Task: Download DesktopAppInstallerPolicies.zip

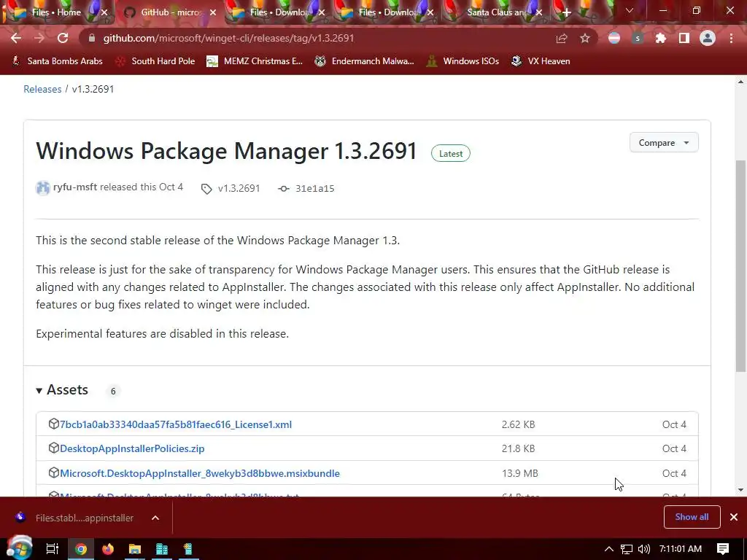Action: (132, 448)
